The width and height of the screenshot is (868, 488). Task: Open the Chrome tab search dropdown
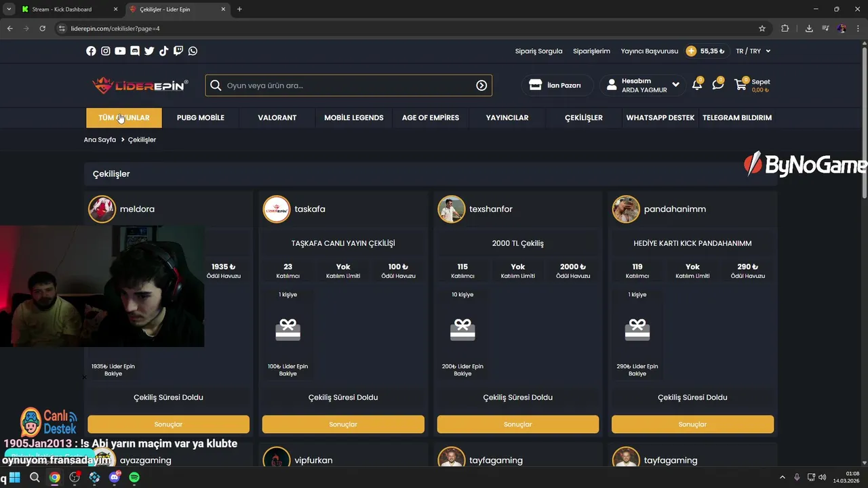click(x=9, y=9)
